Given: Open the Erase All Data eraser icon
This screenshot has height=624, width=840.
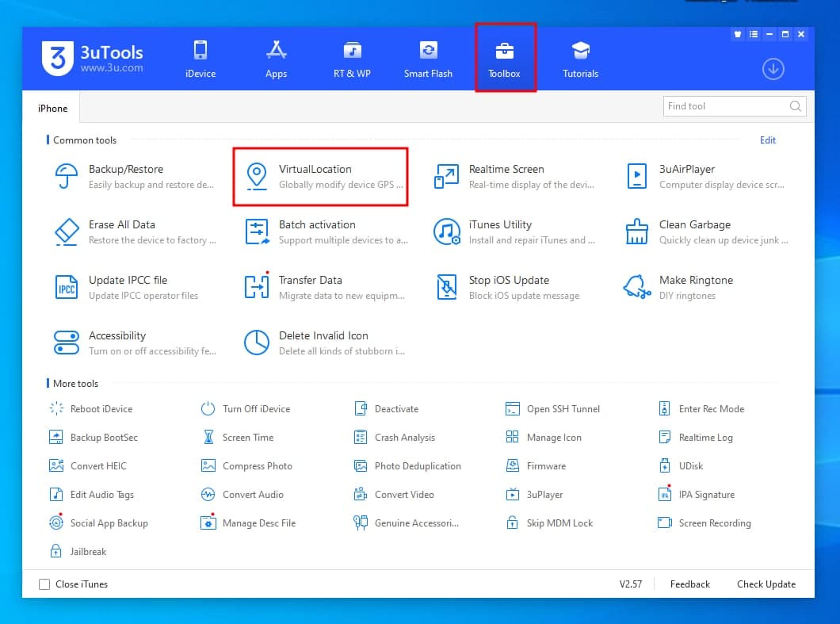Looking at the screenshot, I should click(67, 232).
